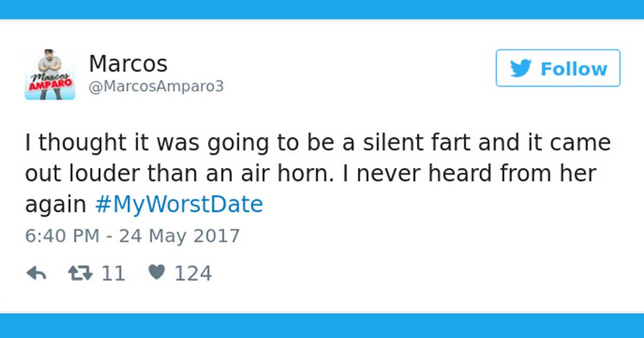This screenshot has width=644, height=338.
Task: Click the Twitter bird logo on Follow
Action: [x=521, y=69]
